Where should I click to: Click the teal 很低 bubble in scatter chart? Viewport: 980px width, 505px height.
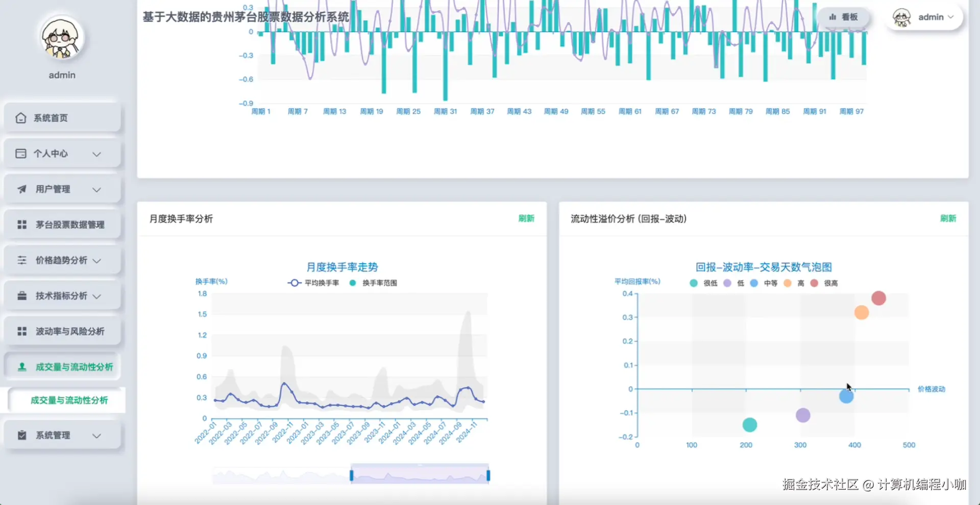(749, 425)
